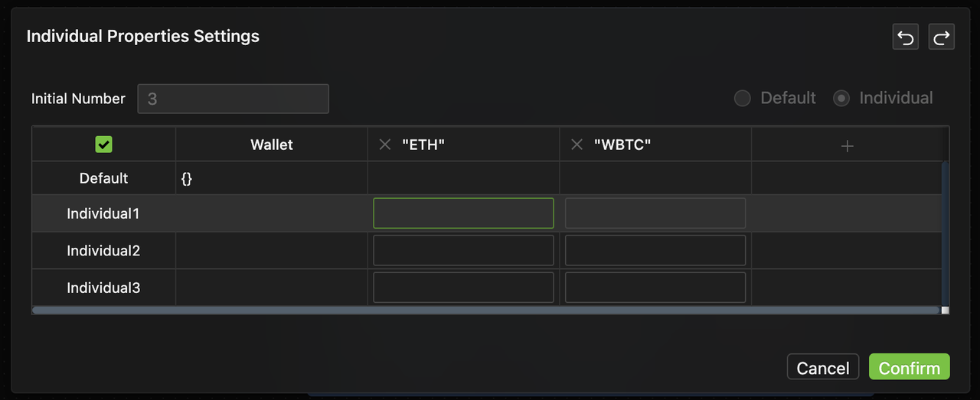
Task: Select the Default radio button
Action: pyautogui.click(x=742, y=98)
